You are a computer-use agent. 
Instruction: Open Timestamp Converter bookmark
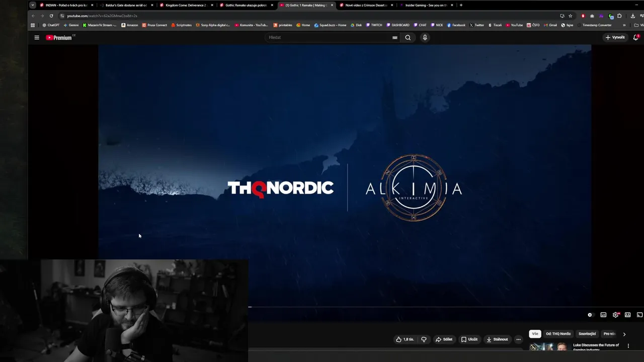tap(594, 25)
